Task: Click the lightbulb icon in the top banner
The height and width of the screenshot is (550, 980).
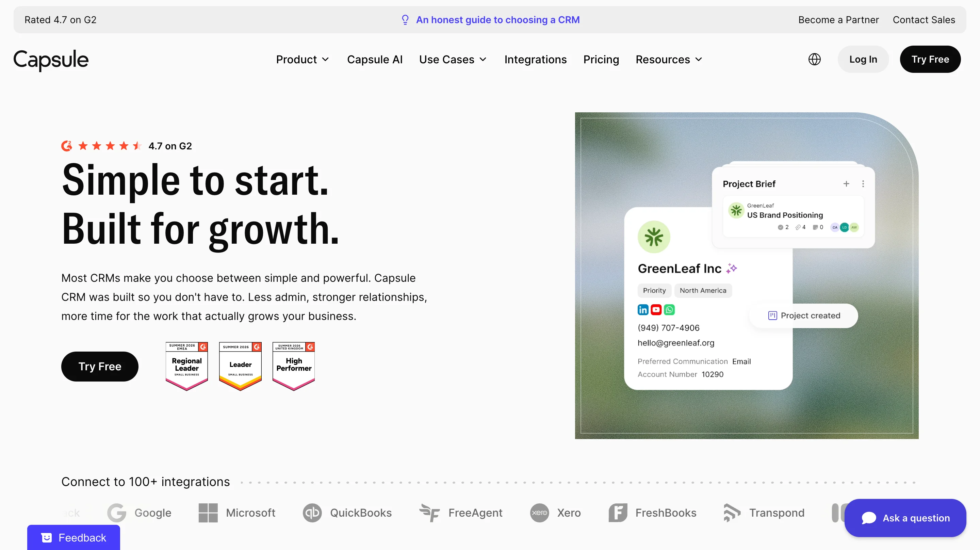Action: (x=405, y=20)
